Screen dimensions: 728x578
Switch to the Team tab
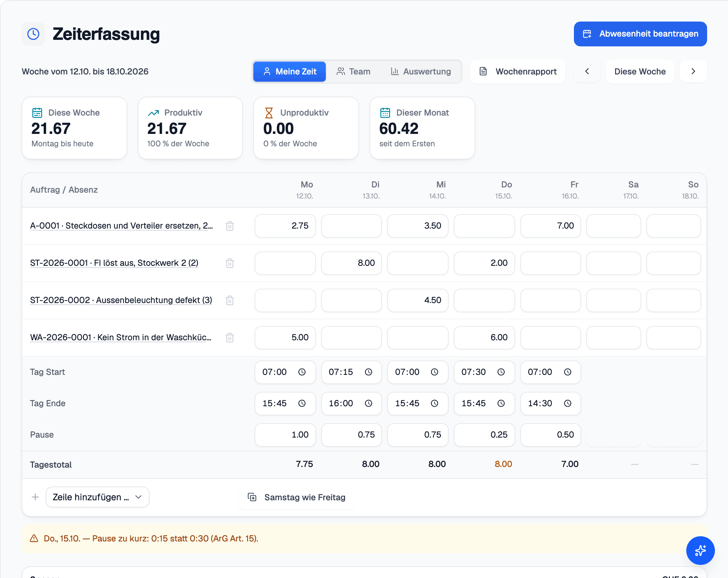pyautogui.click(x=353, y=72)
